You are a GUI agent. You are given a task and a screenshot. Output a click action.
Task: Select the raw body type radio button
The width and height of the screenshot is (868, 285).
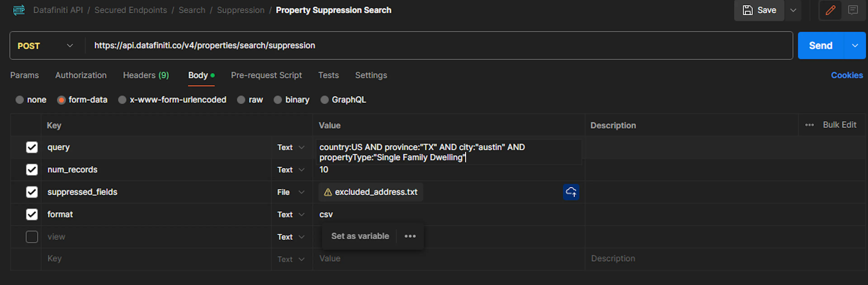click(x=241, y=100)
